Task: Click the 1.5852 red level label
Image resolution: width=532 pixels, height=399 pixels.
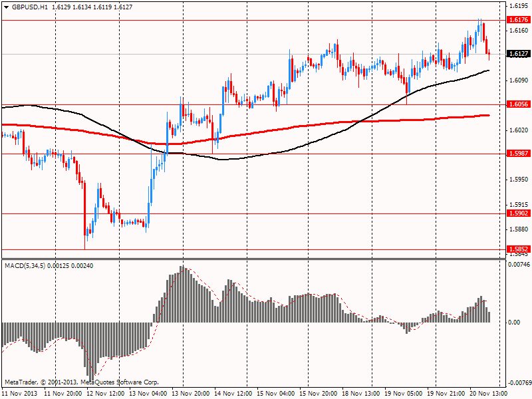Action: [519, 249]
